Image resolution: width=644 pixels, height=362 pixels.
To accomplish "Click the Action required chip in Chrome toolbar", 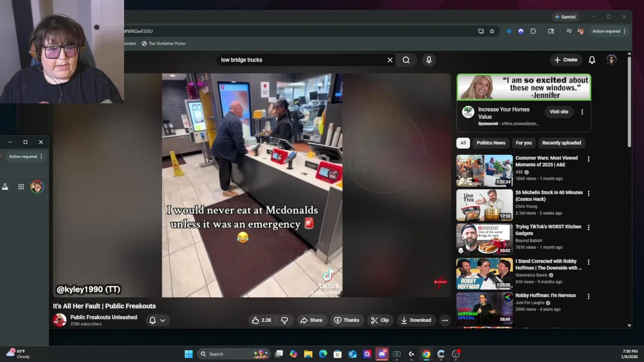I will [609, 31].
